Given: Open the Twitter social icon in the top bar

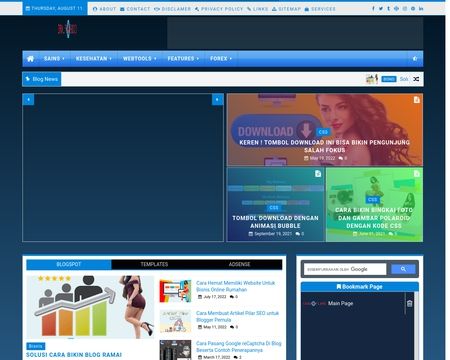Looking at the screenshot, I should pyautogui.click(x=381, y=9).
